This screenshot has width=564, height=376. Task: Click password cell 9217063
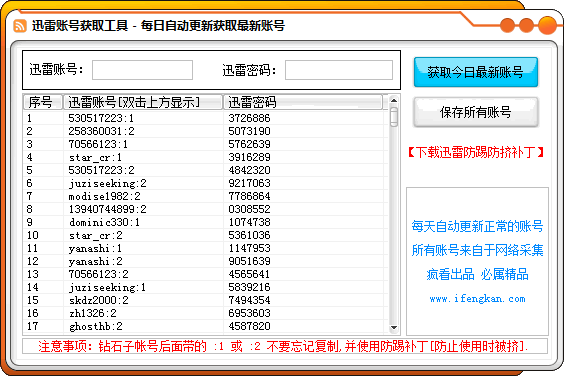[x=249, y=183]
